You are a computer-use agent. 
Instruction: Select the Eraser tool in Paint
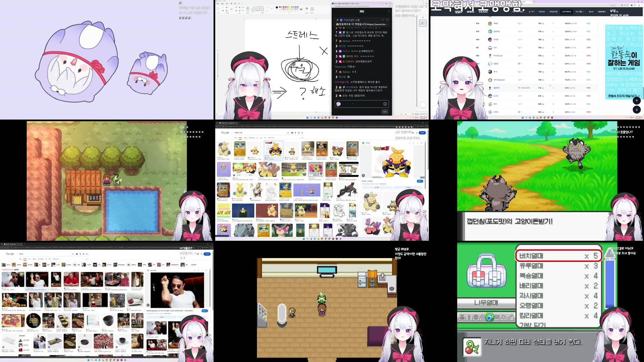pos(236,10)
